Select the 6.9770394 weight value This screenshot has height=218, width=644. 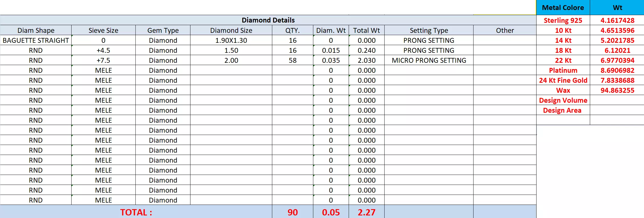(617, 60)
